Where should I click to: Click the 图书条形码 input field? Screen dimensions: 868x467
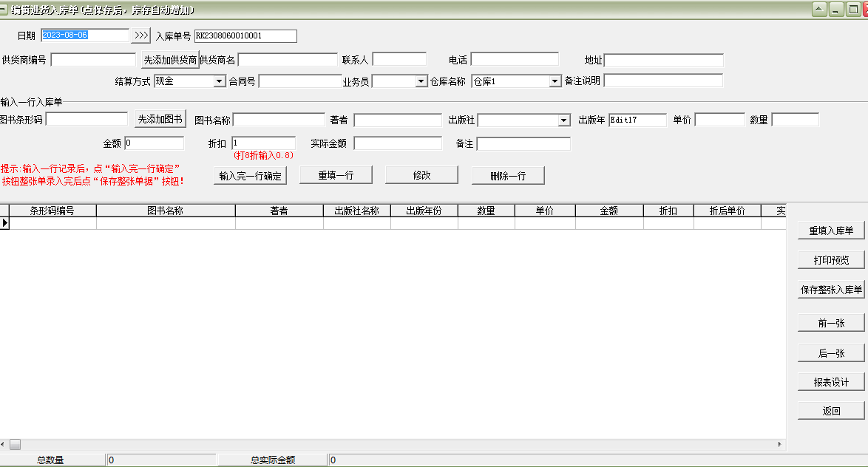coord(87,119)
